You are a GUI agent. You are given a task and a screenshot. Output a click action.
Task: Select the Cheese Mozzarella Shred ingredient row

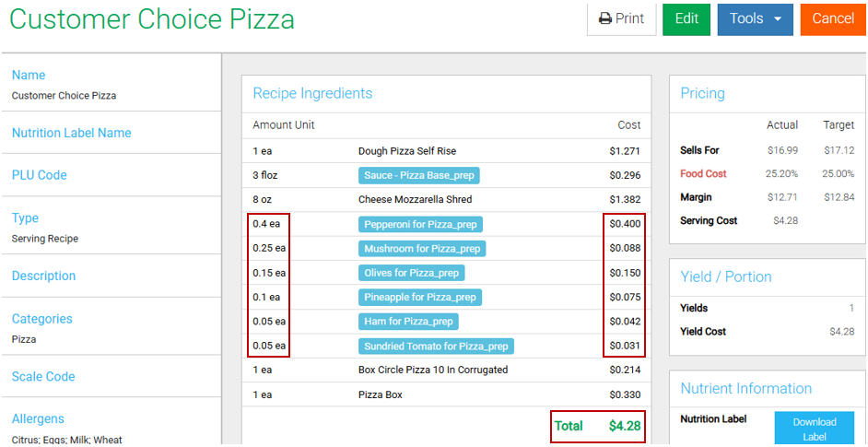coord(415,199)
